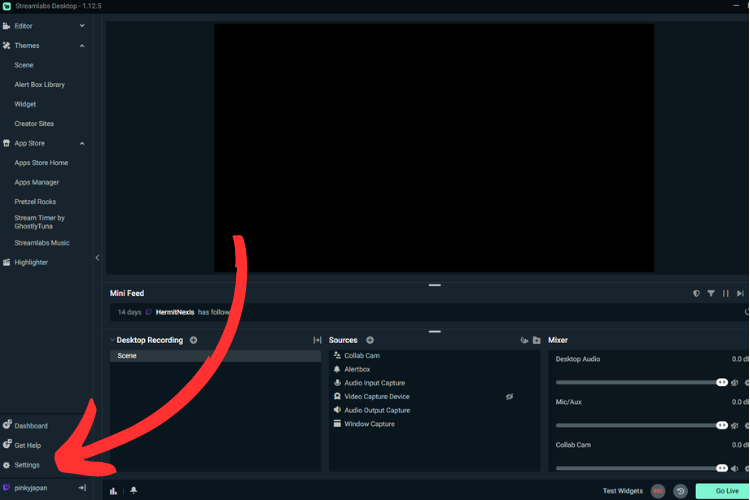The height and width of the screenshot is (500, 750).
Task: Click the Highlighter clapperboard icon
Action: tap(6, 262)
